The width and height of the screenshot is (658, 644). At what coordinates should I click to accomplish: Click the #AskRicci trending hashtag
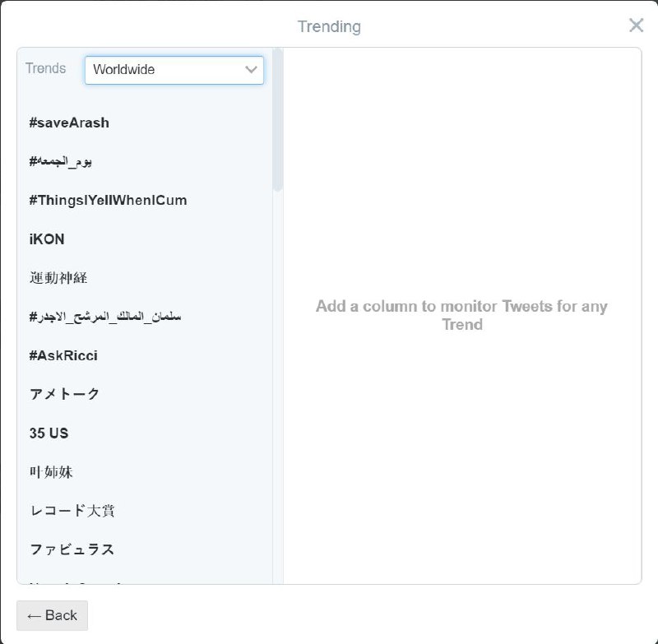tap(62, 355)
